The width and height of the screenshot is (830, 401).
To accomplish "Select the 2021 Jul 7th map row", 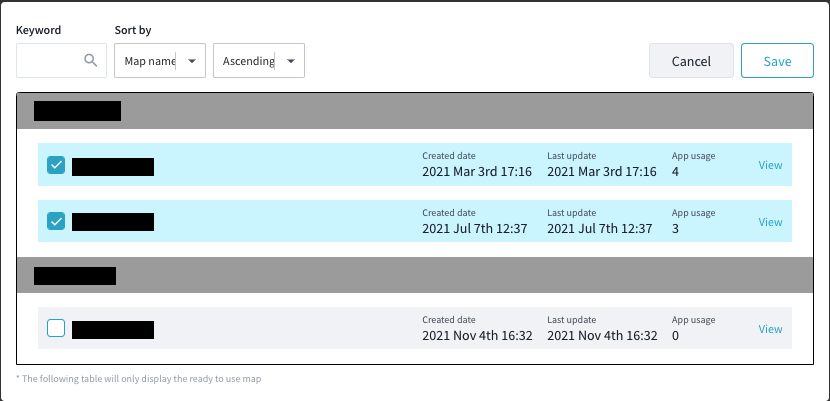I will pos(415,221).
